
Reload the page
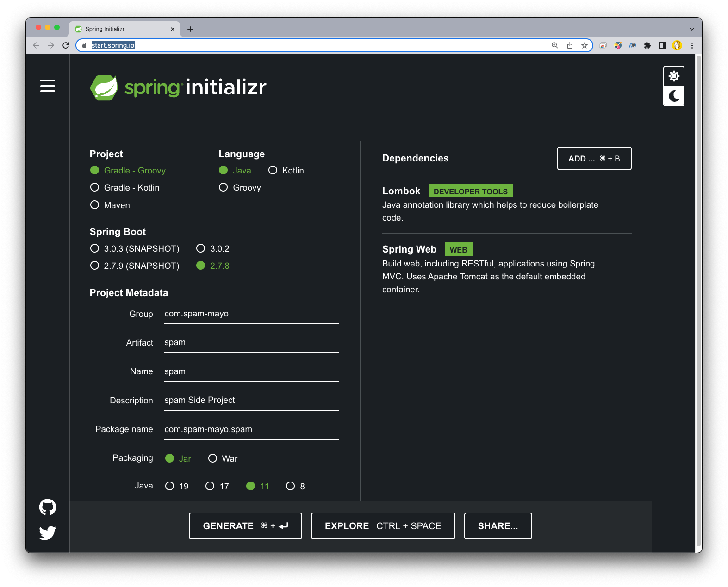[x=66, y=45]
